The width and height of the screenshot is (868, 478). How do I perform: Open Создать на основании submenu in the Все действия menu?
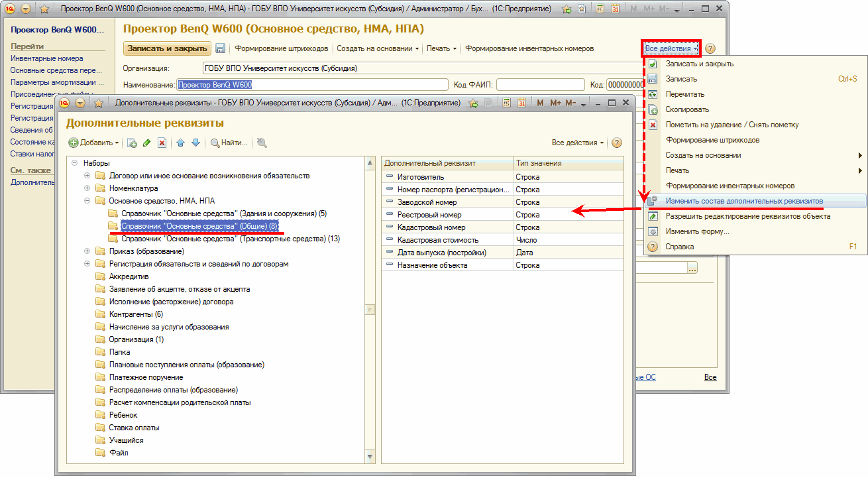pos(755,155)
